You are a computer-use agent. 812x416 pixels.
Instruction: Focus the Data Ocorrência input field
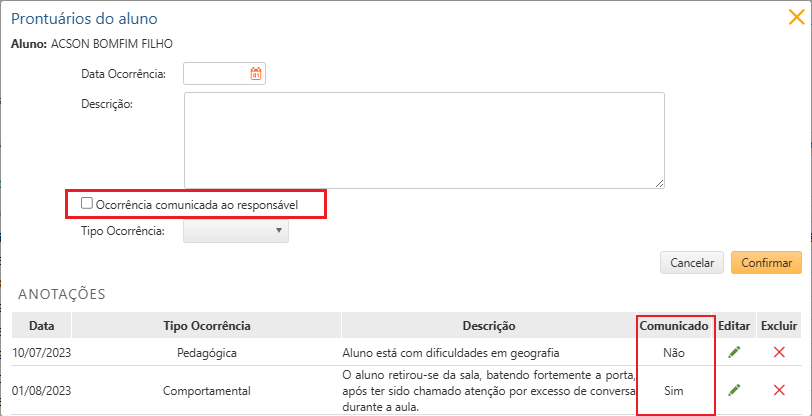click(217, 73)
